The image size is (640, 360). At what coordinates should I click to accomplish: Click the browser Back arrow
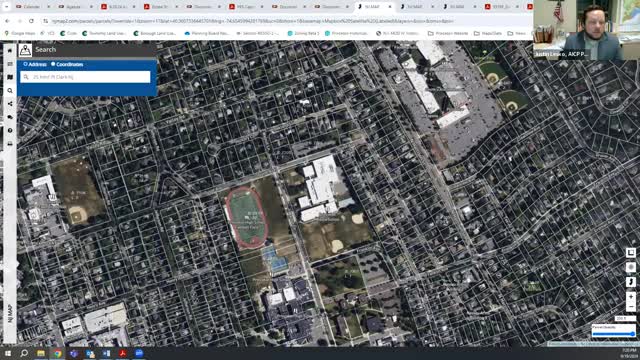click(x=7, y=21)
